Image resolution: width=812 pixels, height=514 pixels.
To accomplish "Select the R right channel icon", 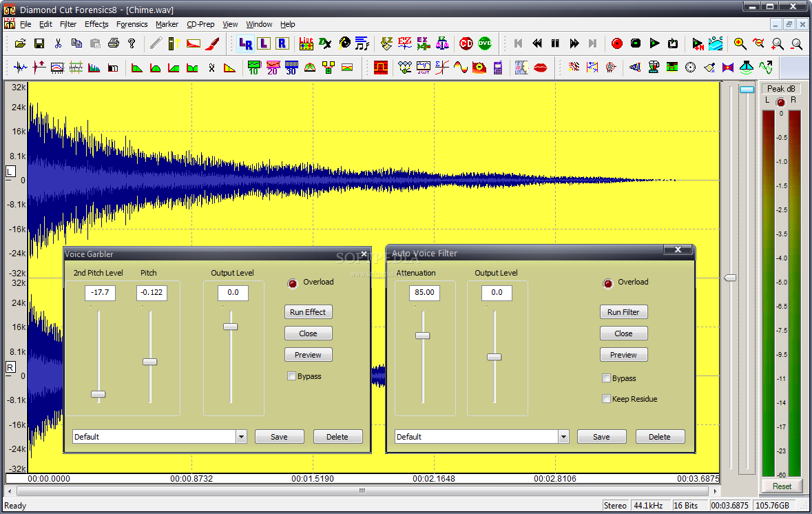I will [282, 43].
